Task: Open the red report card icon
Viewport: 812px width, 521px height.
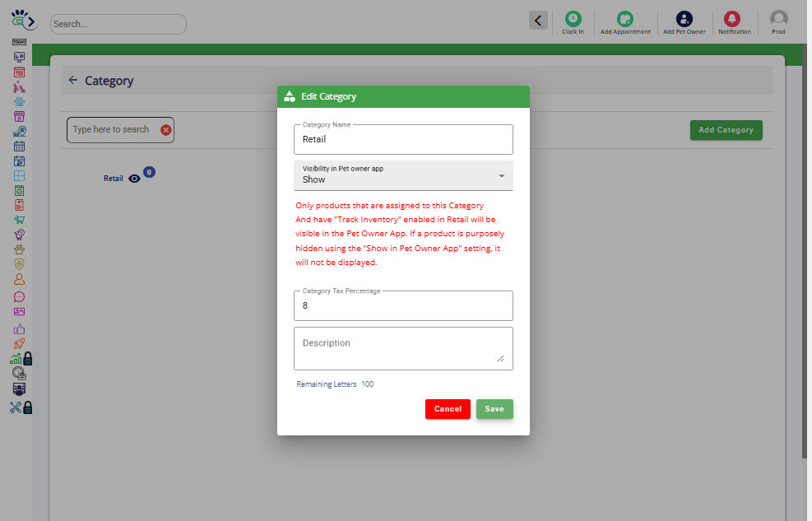Action: point(19,205)
